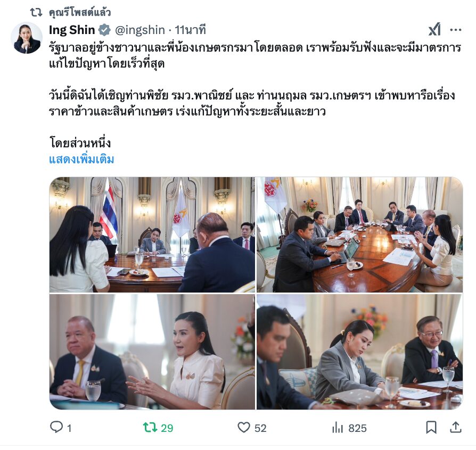
Task: Open bottom-left photo of woman speaking
Action: point(152,352)
